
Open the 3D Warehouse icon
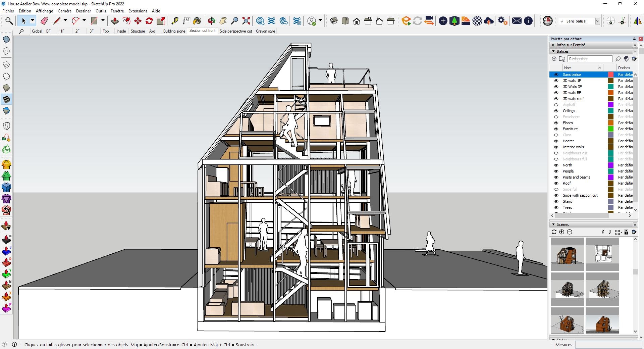click(260, 21)
